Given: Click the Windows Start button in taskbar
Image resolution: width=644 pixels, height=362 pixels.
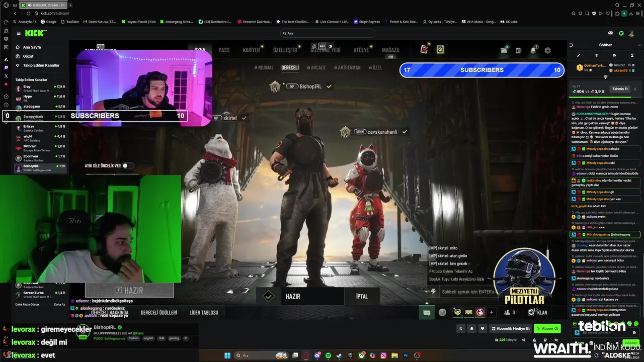Looking at the screenshot, I should coord(227,355).
